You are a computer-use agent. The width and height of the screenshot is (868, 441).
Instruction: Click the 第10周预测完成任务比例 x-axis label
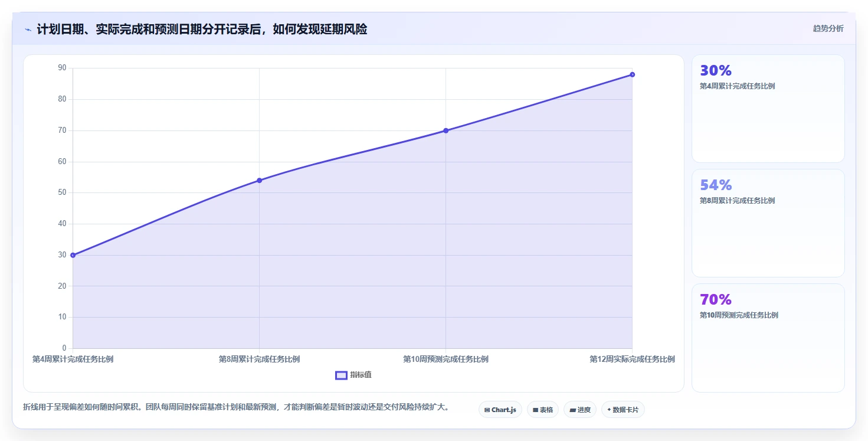click(x=446, y=359)
